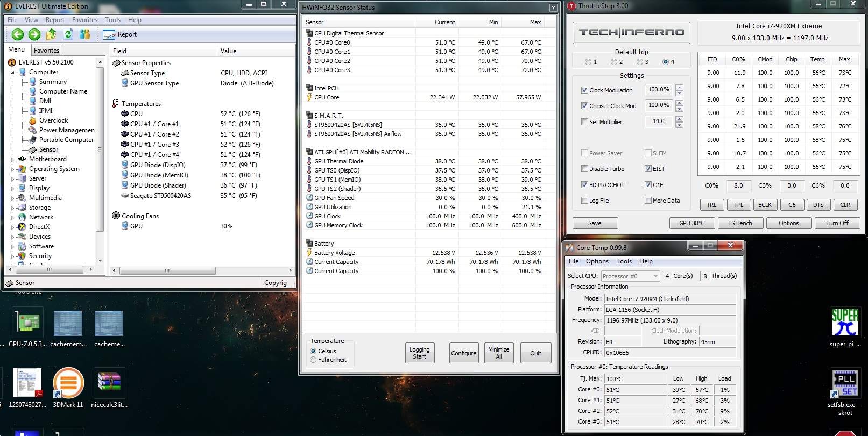Click the Field column header in EVEREST
Screen dimensions: 868x436
[x=164, y=51]
